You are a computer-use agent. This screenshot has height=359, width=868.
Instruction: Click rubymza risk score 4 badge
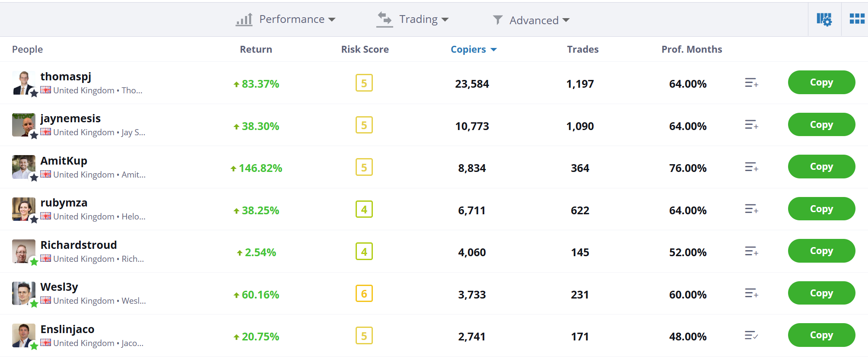click(364, 210)
